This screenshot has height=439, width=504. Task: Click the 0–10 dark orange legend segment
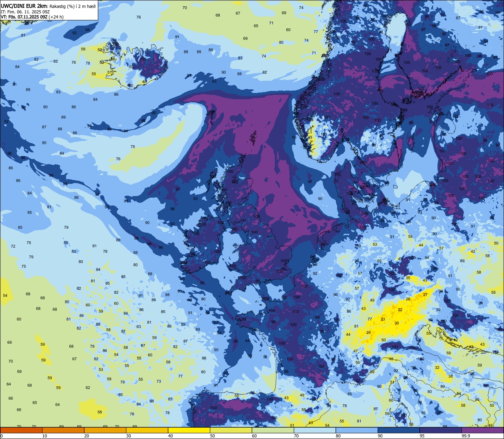pyautogui.click(x=21, y=430)
